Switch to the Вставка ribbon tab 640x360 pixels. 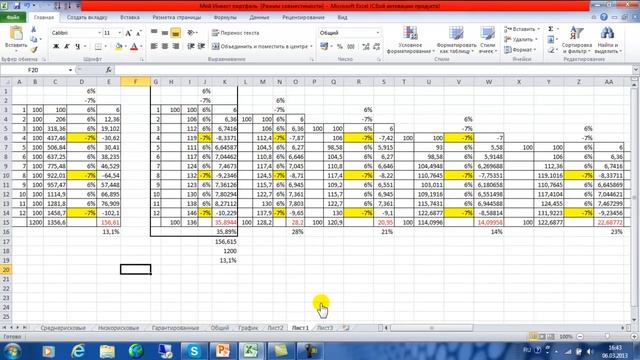pyautogui.click(x=130, y=18)
